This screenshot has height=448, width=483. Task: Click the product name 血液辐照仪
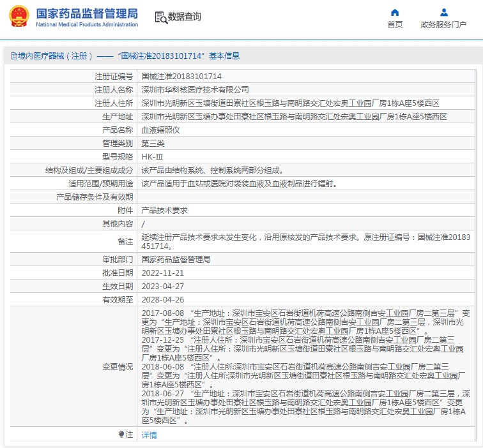pos(160,130)
